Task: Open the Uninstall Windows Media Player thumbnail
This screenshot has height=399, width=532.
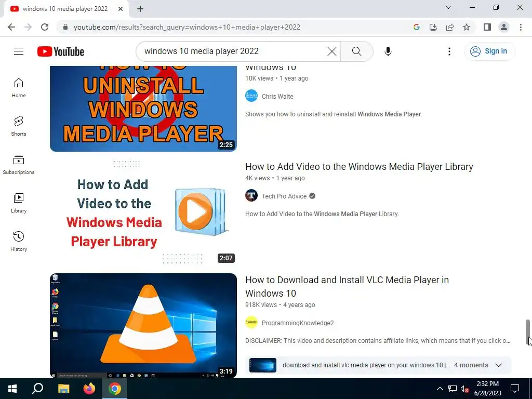Action: 143,109
